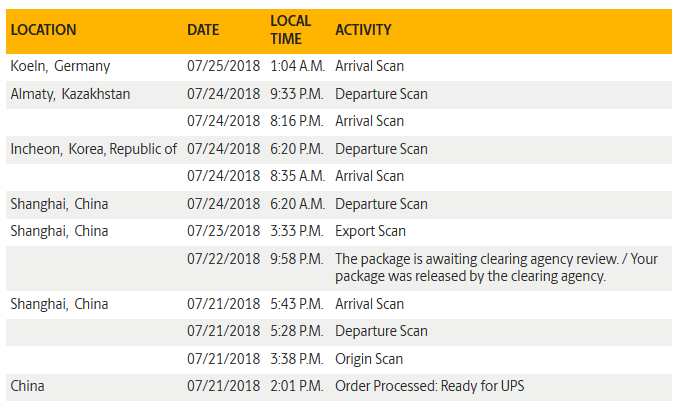Select the 07/22/2018 date cell
679x410 pixels.
(x=223, y=259)
